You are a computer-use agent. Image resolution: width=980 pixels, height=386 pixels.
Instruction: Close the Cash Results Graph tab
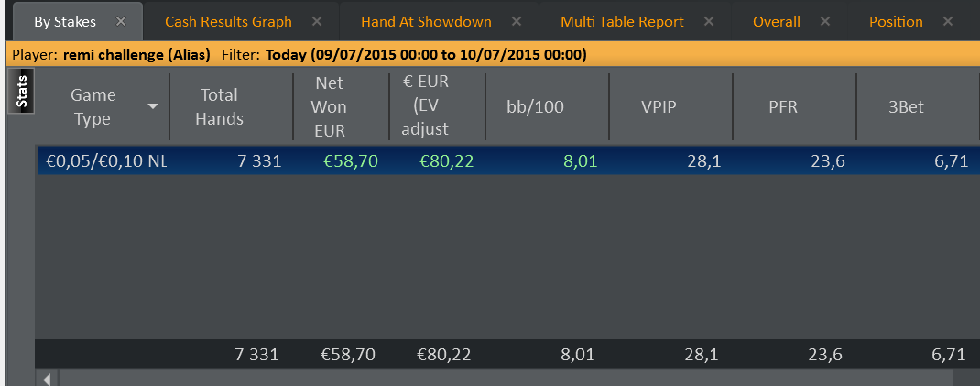coord(317,21)
